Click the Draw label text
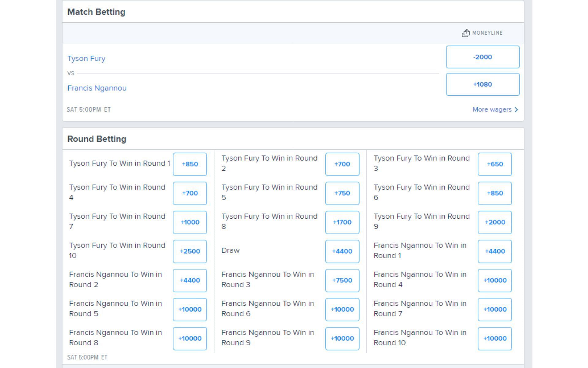Screen dimensions: 588x368 pyautogui.click(x=230, y=251)
